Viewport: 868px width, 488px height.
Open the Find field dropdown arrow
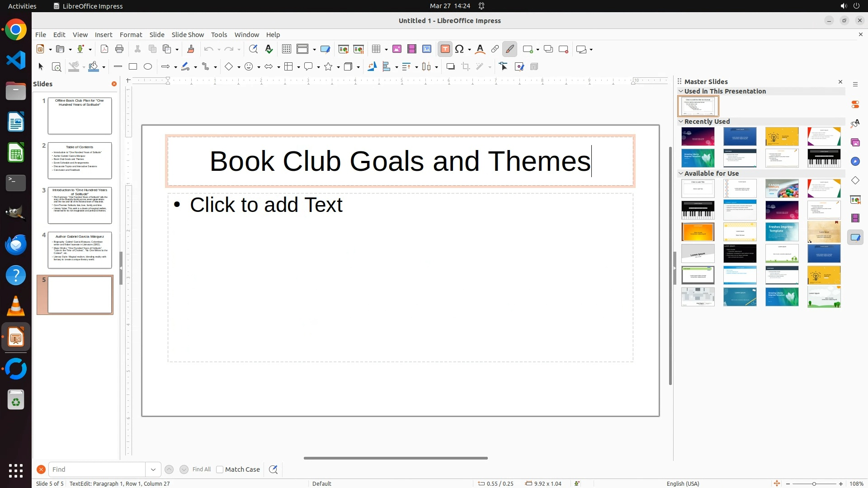click(x=153, y=469)
